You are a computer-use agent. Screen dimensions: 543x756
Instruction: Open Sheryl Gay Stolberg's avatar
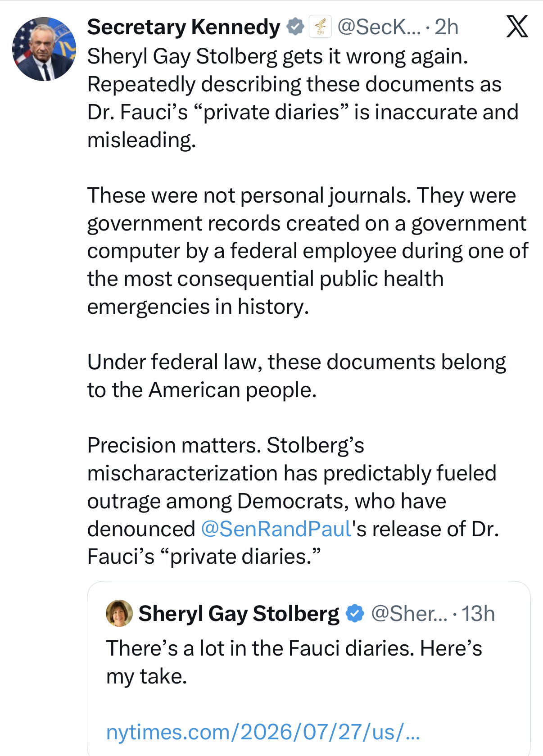coord(119,613)
